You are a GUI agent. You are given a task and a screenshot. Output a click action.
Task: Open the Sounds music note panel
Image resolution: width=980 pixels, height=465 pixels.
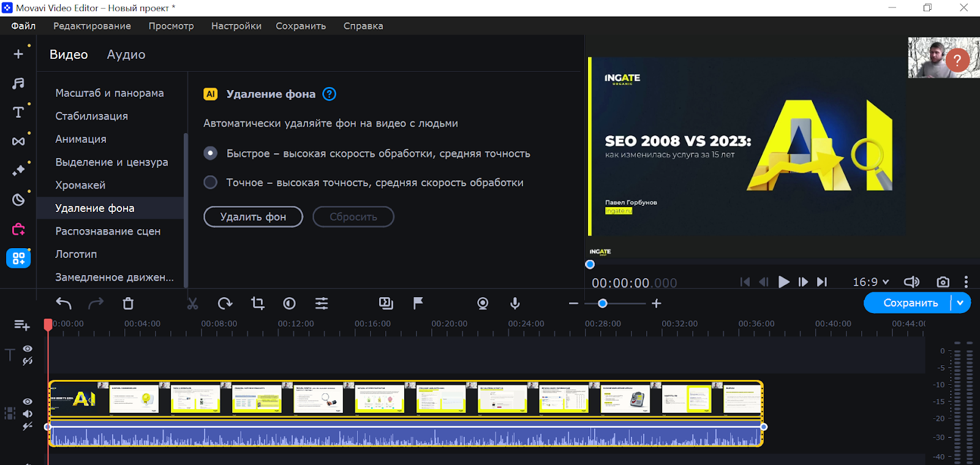click(18, 83)
